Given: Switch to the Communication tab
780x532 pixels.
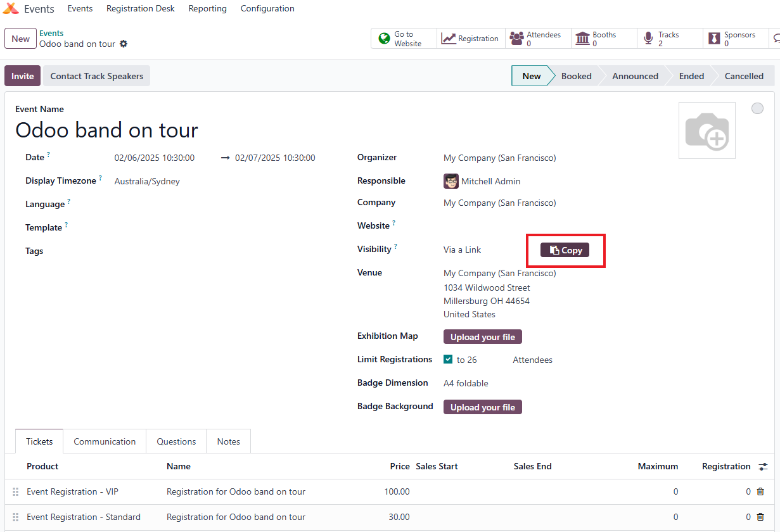Looking at the screenshot, I should (105, 441).
